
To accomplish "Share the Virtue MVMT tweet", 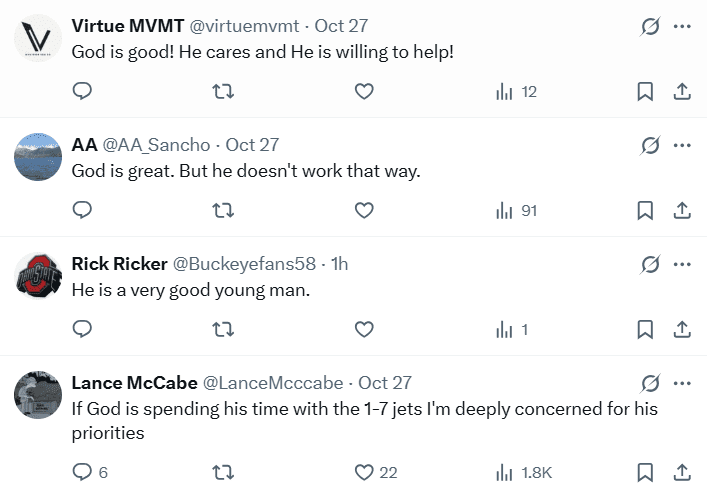I will (682, 92).
